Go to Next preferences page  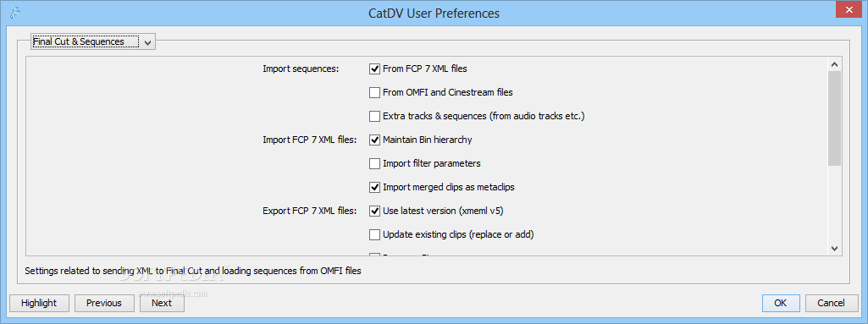pos(162,303)
